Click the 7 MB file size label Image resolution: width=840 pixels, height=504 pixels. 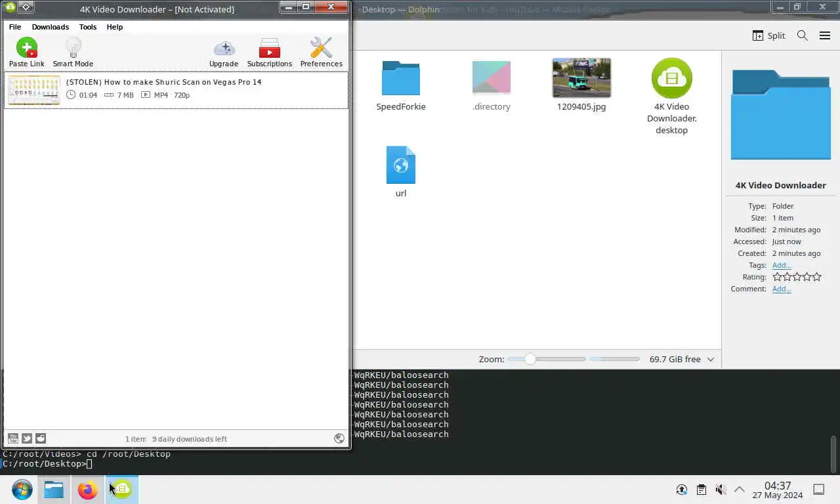click(x=125, y=95)
